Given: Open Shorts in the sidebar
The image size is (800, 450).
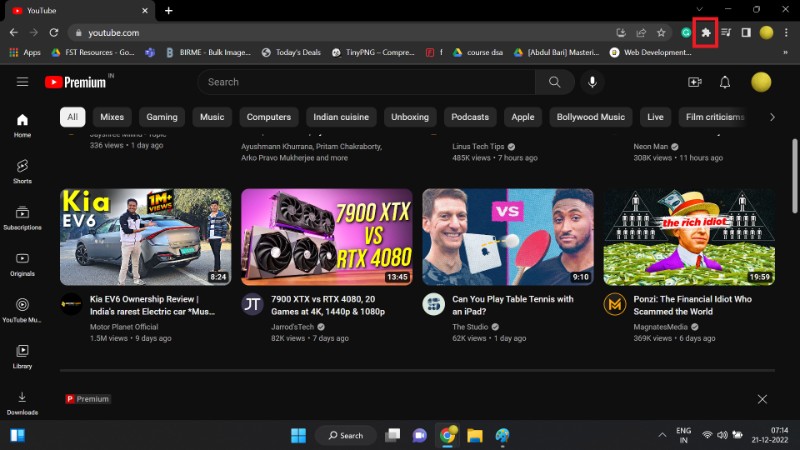Looking at the screenshot, I should tap(22, 170).
